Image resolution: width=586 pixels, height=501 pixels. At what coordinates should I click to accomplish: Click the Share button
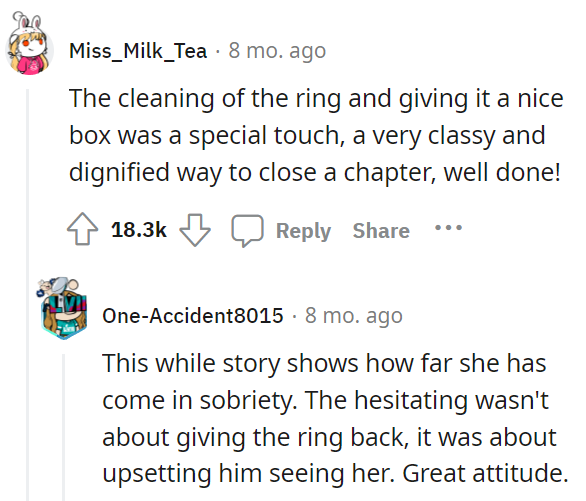(381, 231)
